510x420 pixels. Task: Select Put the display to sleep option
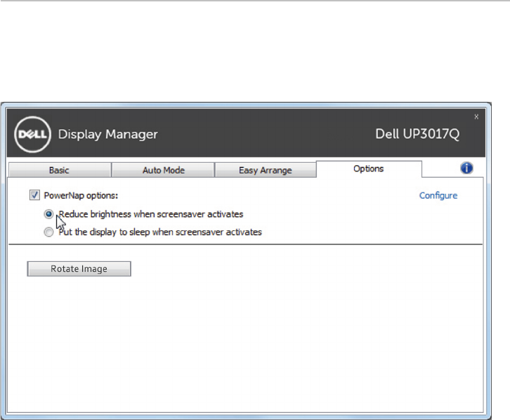coord(48,232)
